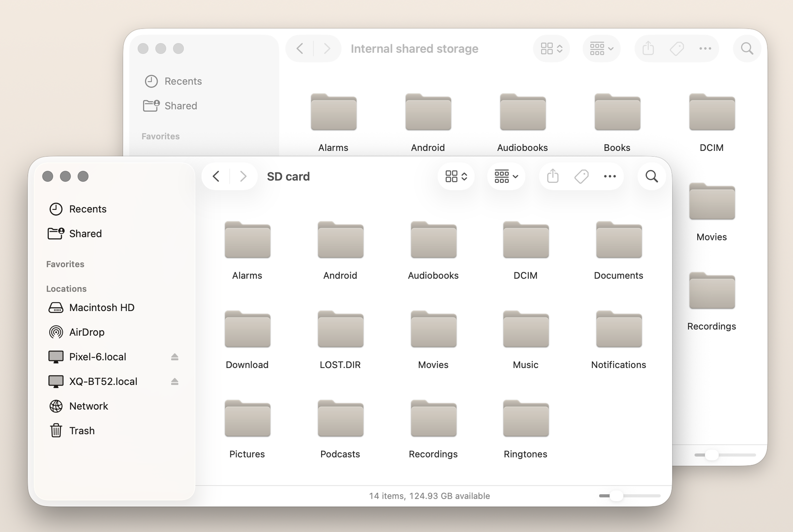Open view switcher in Internal shared storage window
This screenshot has width=793, height=532.
click(x=551, y=48)
